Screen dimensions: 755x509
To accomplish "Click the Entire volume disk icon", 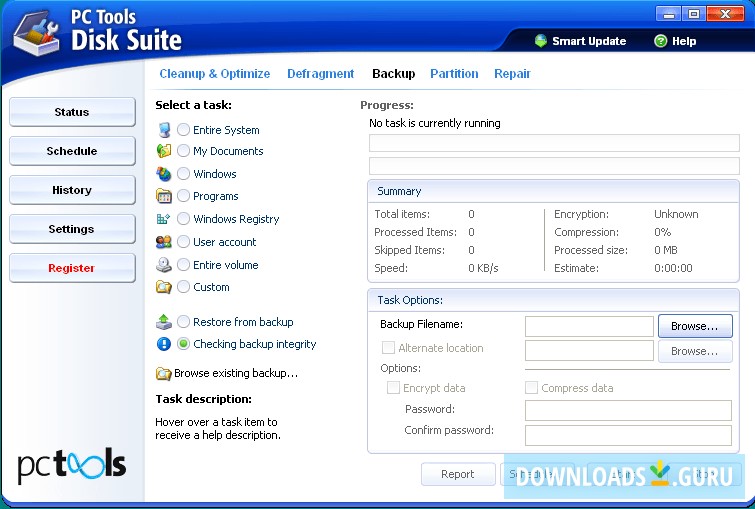I will pos(164,265).
